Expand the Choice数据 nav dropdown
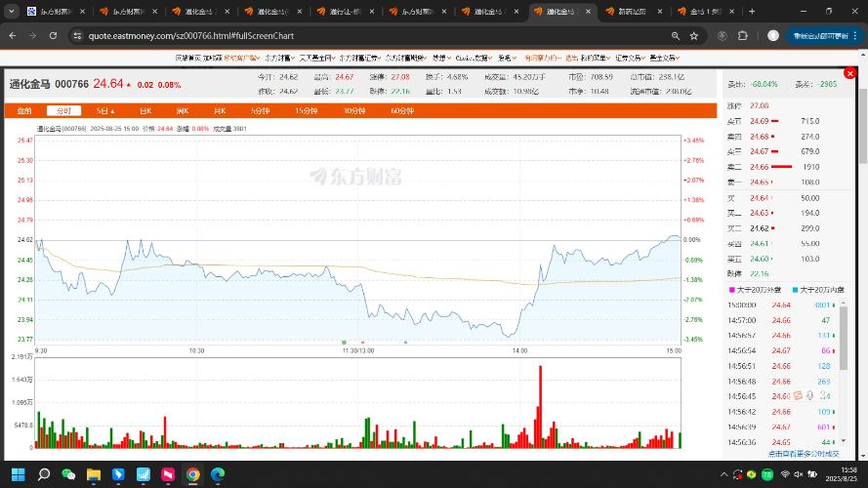Image resolution: width=868 pixels, height=488 pixels. coord(474,58)
